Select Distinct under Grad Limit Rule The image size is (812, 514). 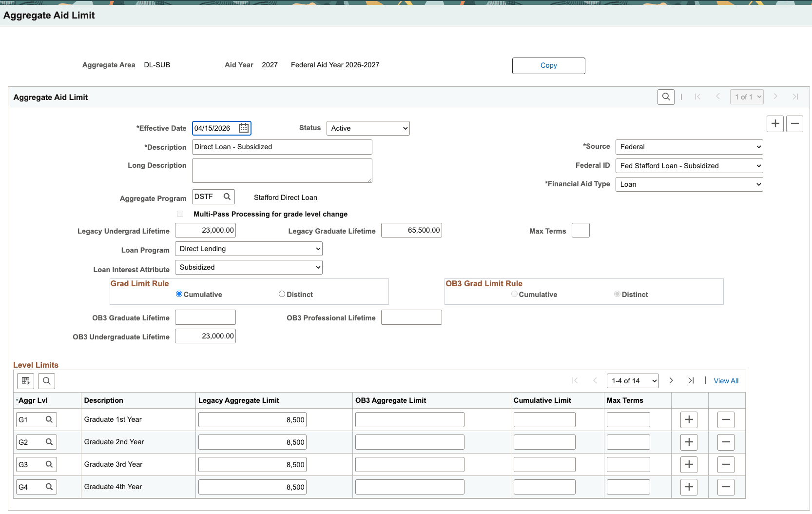point(282,294)
